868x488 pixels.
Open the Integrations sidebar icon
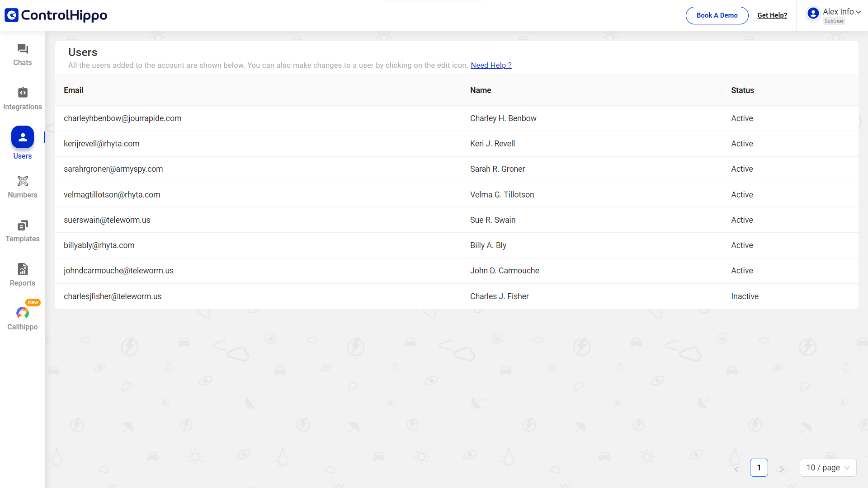click(x=23, y=93)
